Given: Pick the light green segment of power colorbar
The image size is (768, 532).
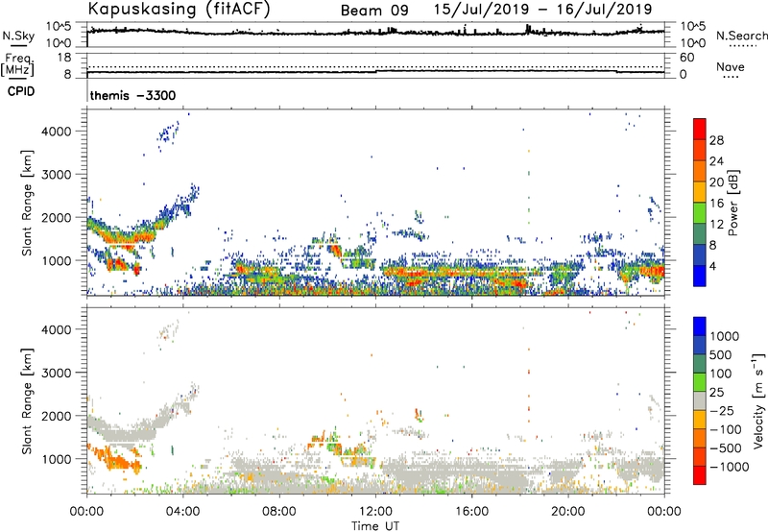Looking at the screenshot, I should pyautogui.click(x=700, y=213).
